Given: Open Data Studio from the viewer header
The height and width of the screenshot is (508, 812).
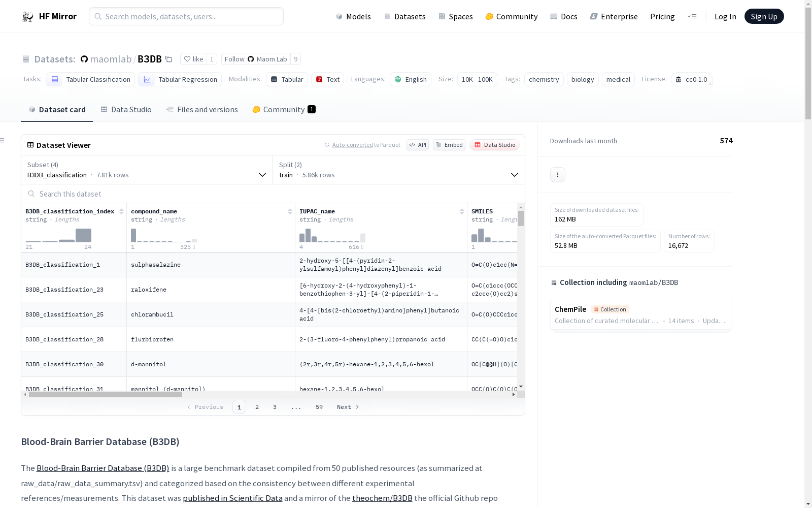Looking at the screenshot, I should coord(494,145).
